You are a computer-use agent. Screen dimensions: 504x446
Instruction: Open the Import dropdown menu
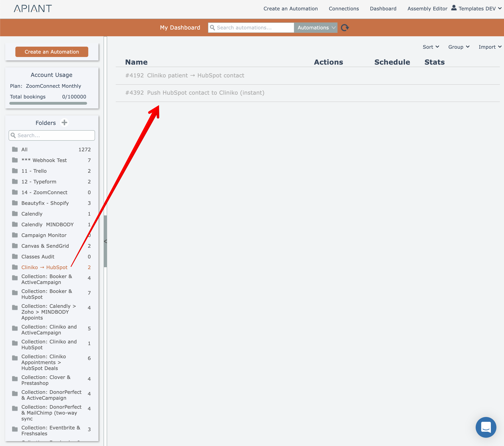490,47
